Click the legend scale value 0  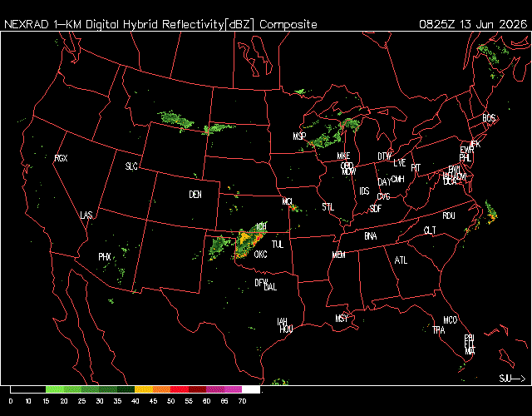click(x=11, y=401)
